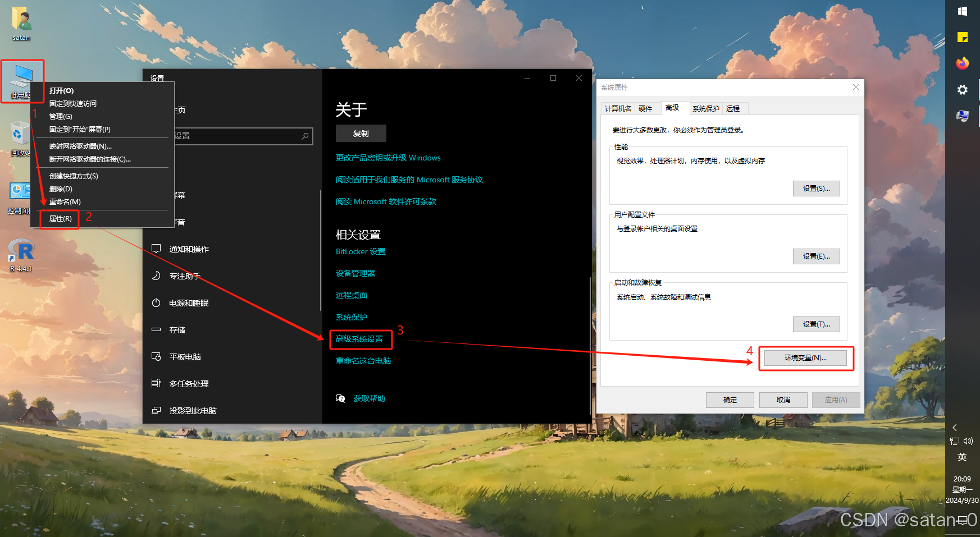This screenshot has height=537, width=980.
Task: Click the Storage icon in Settings sidebar
Action: tap(156, 329)
